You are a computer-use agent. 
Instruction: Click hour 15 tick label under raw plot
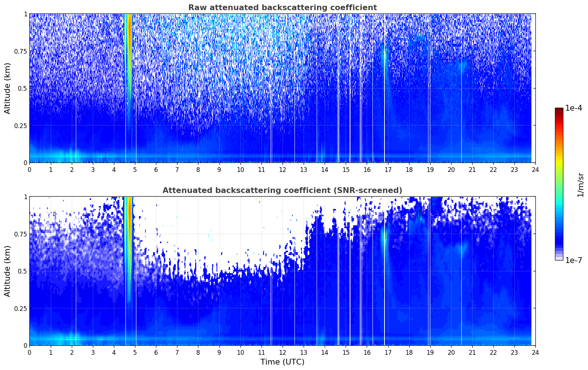coord(346,169)
